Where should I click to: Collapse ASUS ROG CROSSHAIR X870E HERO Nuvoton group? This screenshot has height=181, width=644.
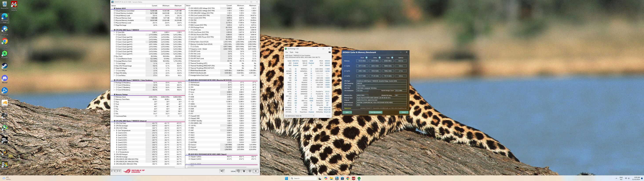point(187,80)
